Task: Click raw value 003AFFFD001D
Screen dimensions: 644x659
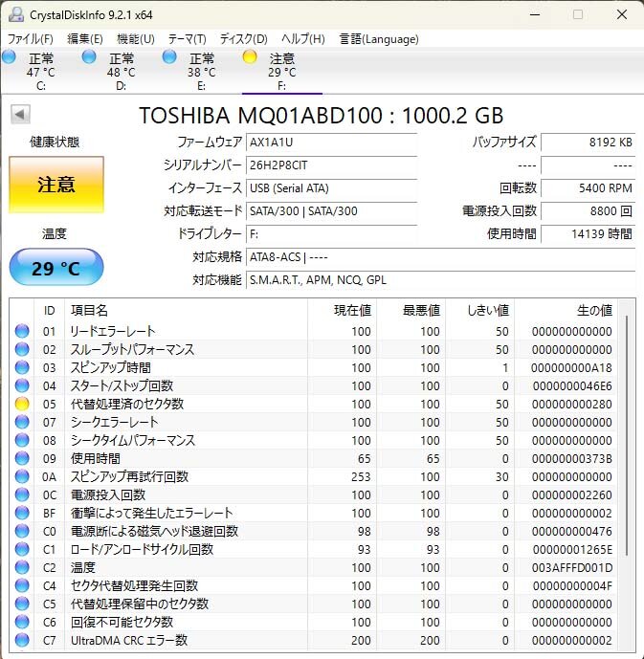Action: (571, 568)
